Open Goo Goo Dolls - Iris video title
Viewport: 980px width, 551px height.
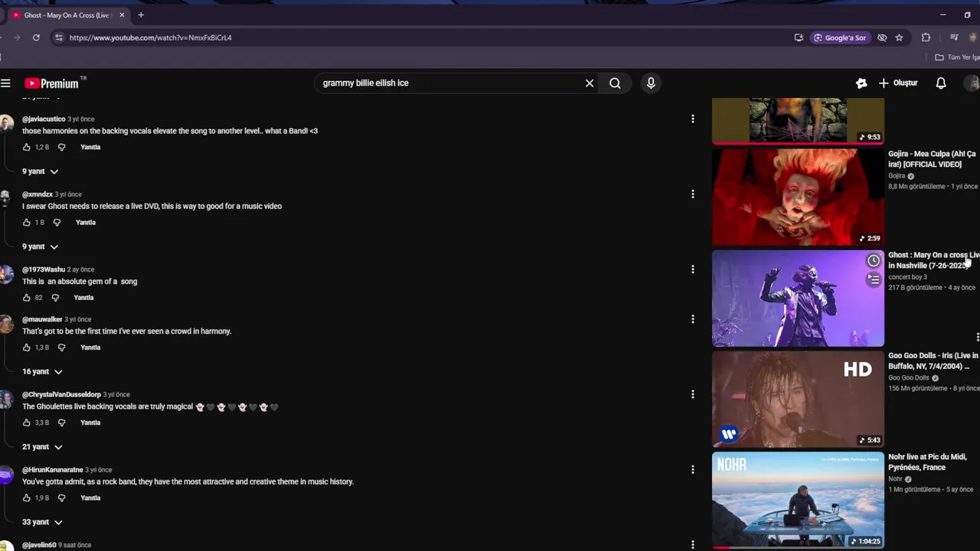click(x=933, y=361)
